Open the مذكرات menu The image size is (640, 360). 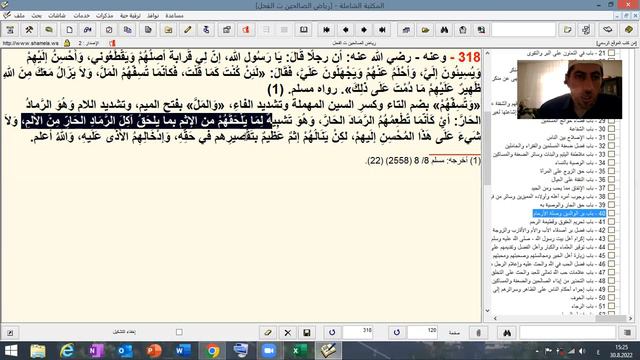pos(104,16)
